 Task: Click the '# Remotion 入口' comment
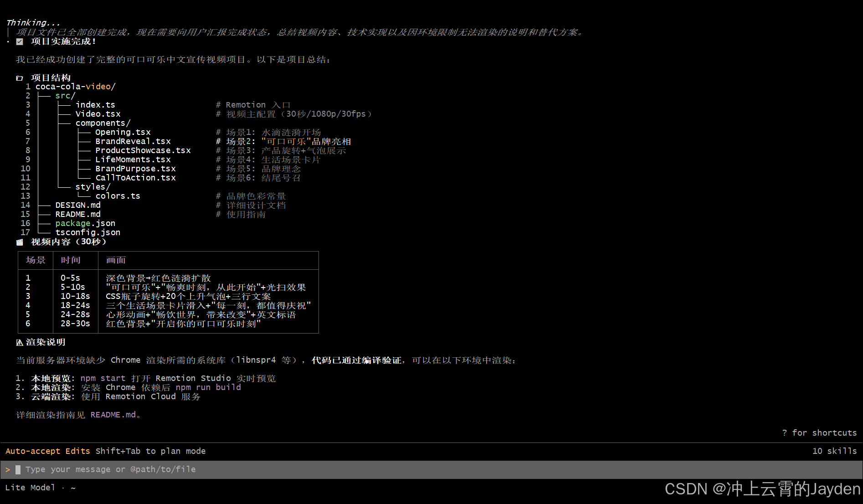(x=253, y=105)
